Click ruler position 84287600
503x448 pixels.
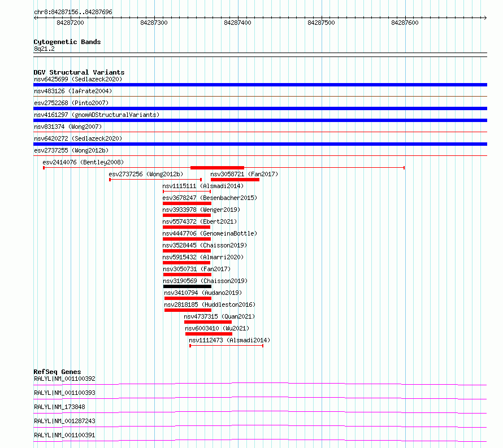(405, 23)
